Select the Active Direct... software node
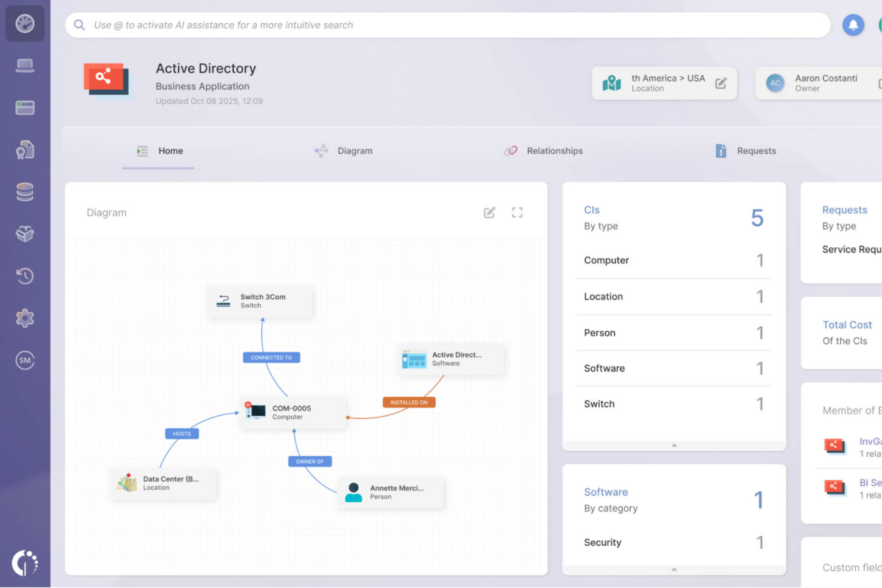Viewport: 882px width, 588px height. 451,359
